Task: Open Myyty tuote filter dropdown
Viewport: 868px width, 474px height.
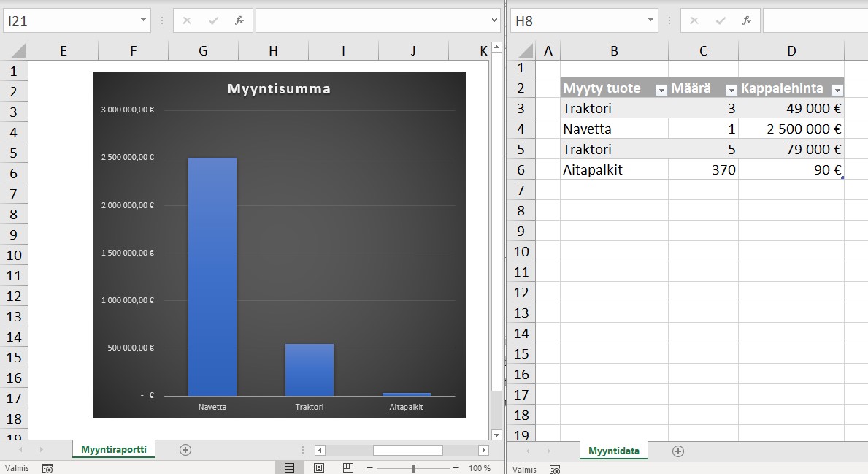Action: pos(661,90)
